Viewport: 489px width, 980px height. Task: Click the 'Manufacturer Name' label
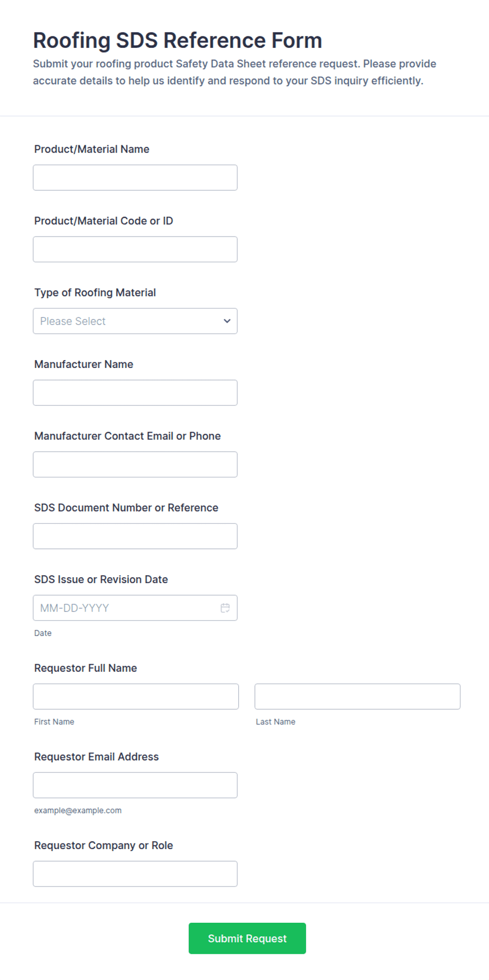point(84,364)
